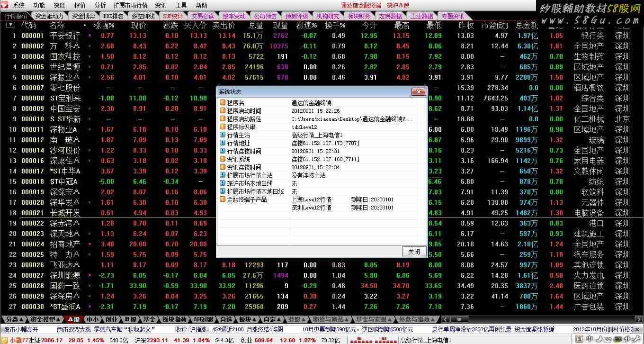Click the blue icon beside 行情连接时间
Screen dimensions: 644x344
tap(223, 151)
